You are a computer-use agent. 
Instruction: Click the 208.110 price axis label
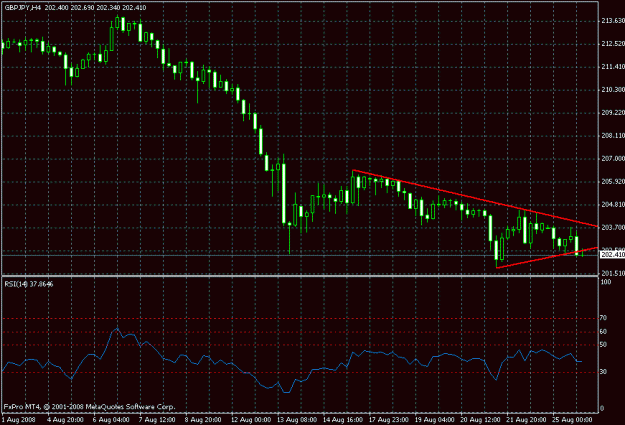click(613, 136)
